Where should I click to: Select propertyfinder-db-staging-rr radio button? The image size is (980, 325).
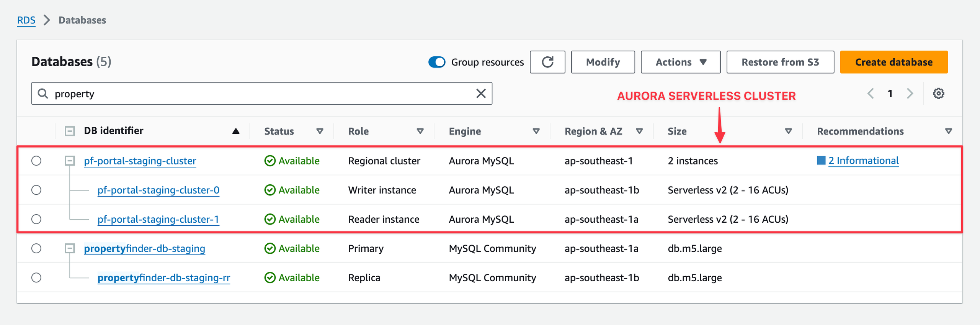tap(36, 277)
